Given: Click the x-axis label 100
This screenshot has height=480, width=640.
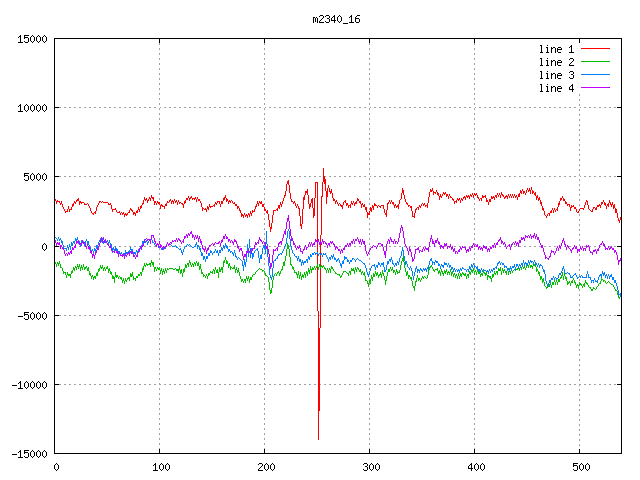Looking at the screenshot, I should [161, 467].
